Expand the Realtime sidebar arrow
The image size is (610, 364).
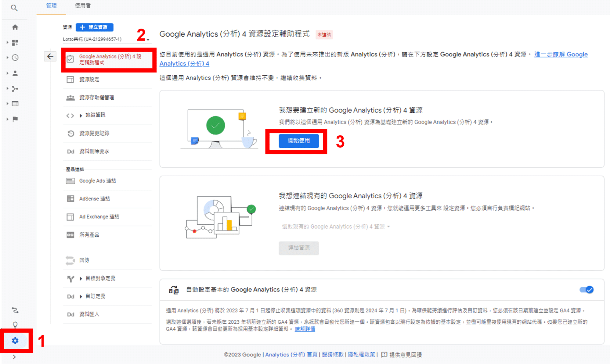point(7,58)
